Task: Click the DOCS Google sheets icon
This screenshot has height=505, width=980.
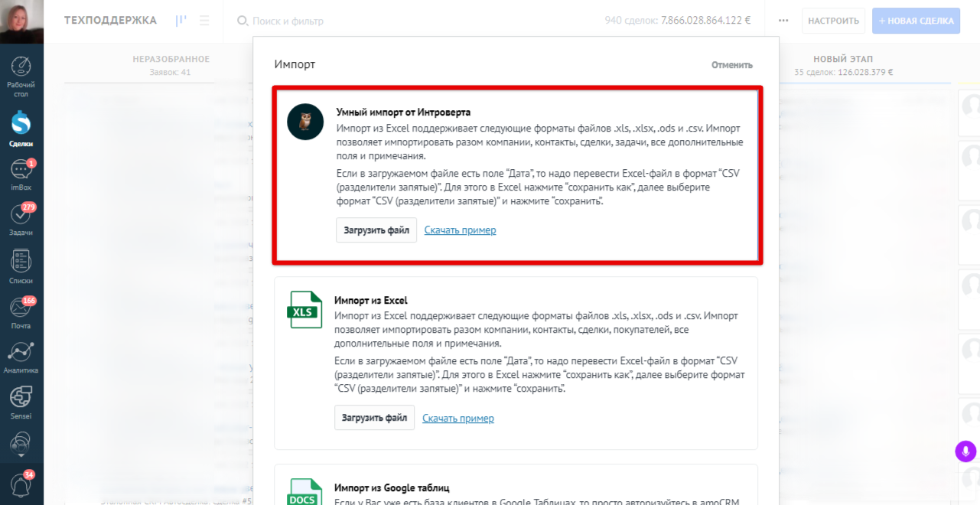Action: [x=304, y=491]
